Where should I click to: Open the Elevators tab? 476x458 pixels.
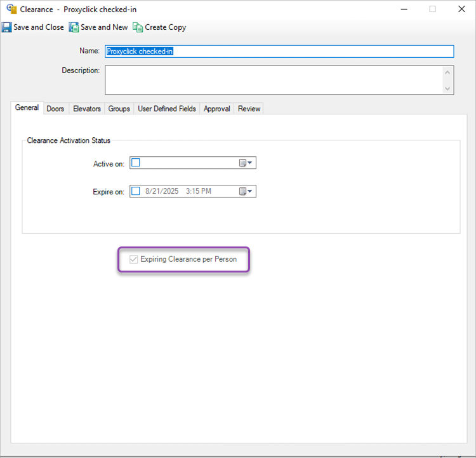(87, 109)
